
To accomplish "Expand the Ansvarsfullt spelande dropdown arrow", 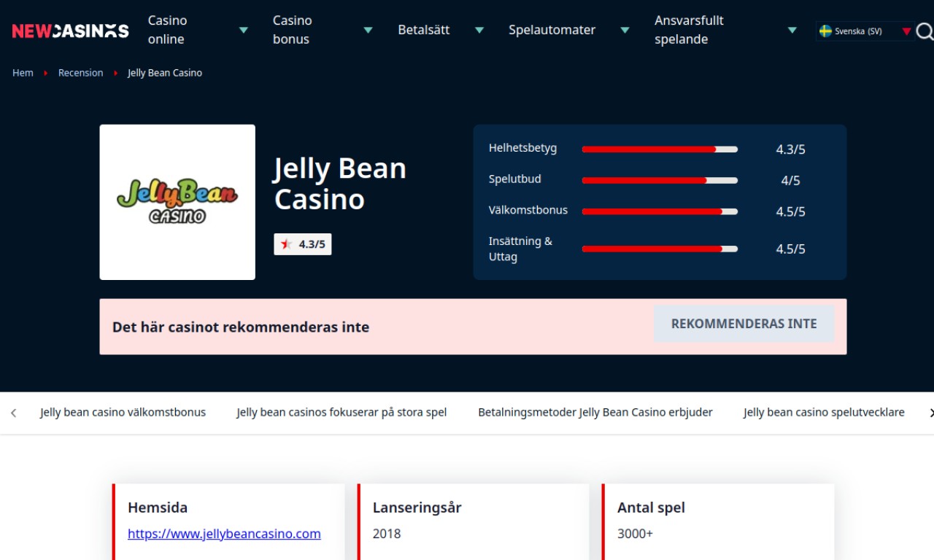I will tap(792, 31).
